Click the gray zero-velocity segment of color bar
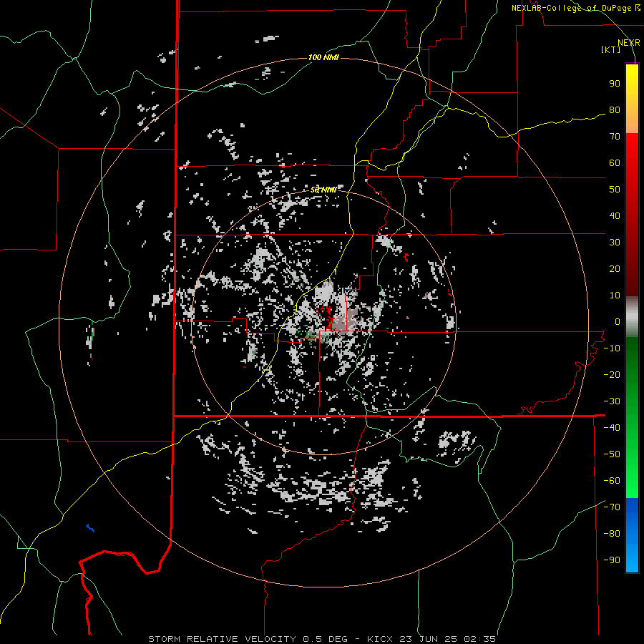644x644 pixels. pos(632,317)
